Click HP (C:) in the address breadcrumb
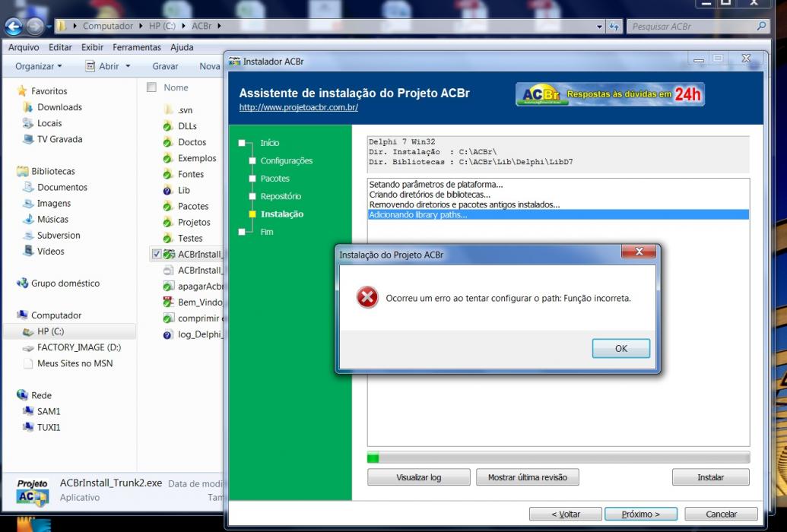Image resolution: width=787 pixels, height=532 pixels. 162,26
